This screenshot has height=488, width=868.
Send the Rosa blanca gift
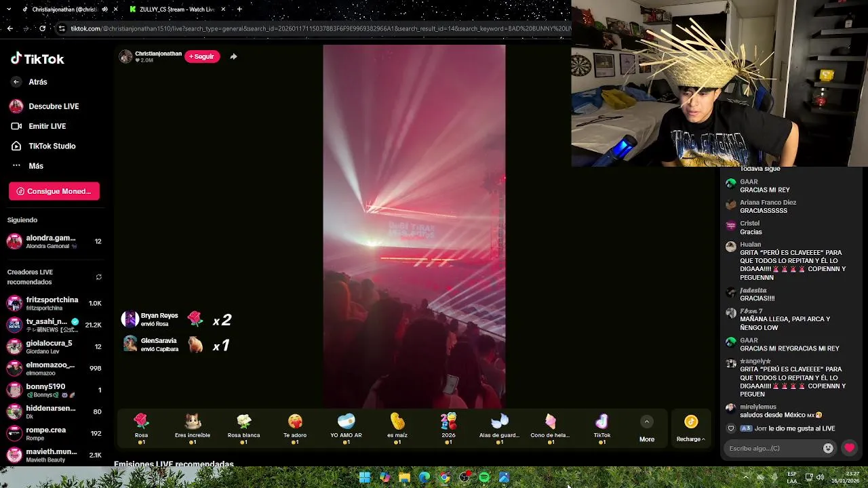(x=243, y=428)
